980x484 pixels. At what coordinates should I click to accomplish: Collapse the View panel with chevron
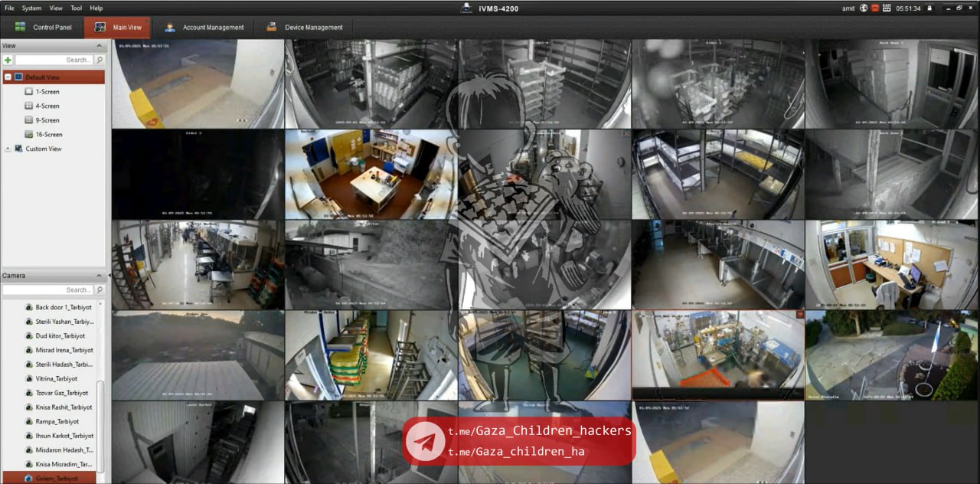click(x=99, y=46)
